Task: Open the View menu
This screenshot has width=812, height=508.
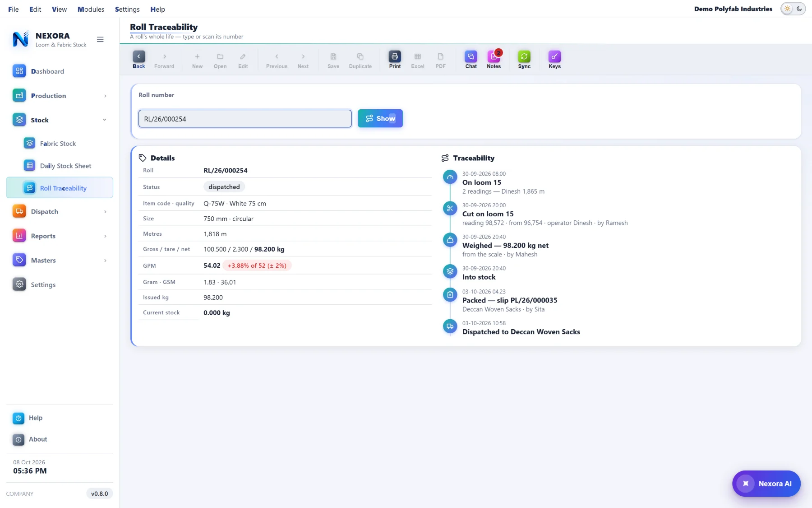Action: [59, 9]
